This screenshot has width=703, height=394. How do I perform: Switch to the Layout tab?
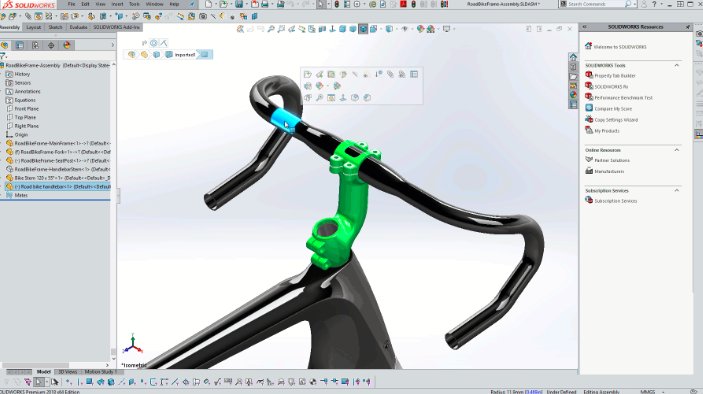[x=34, y=27]
